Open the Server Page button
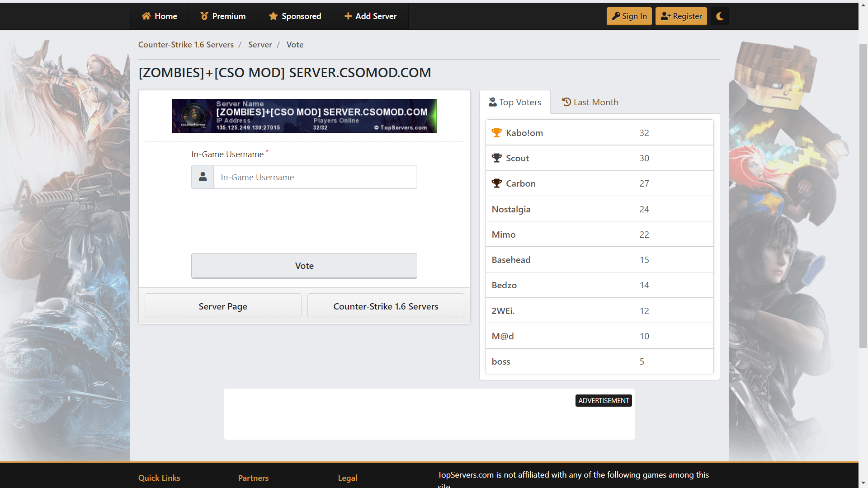 click(223, 306)
